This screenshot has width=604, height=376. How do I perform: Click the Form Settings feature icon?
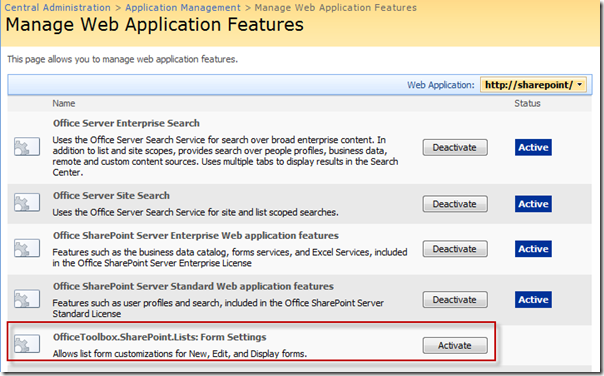27,343
